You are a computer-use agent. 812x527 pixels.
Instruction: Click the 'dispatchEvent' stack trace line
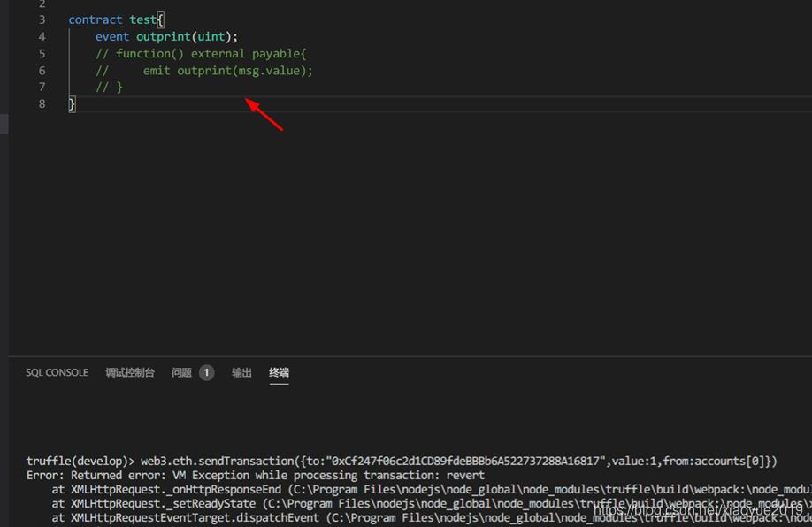tap(431, 517)
